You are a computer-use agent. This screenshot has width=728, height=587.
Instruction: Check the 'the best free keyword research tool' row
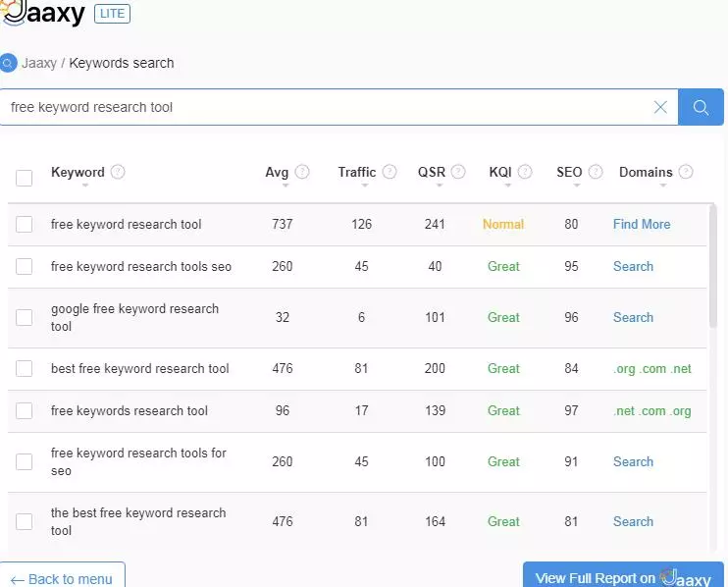tap(25, 521)
